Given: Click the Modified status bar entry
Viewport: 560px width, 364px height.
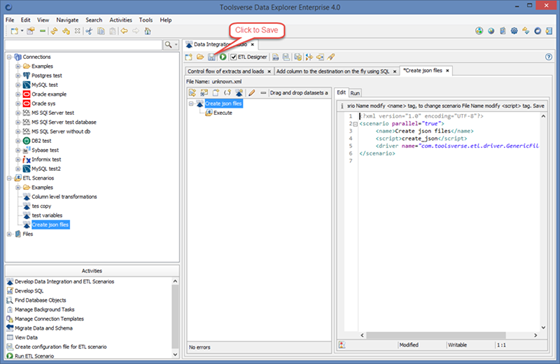Looking at the screenshot, I should click(x=409, y=345).
